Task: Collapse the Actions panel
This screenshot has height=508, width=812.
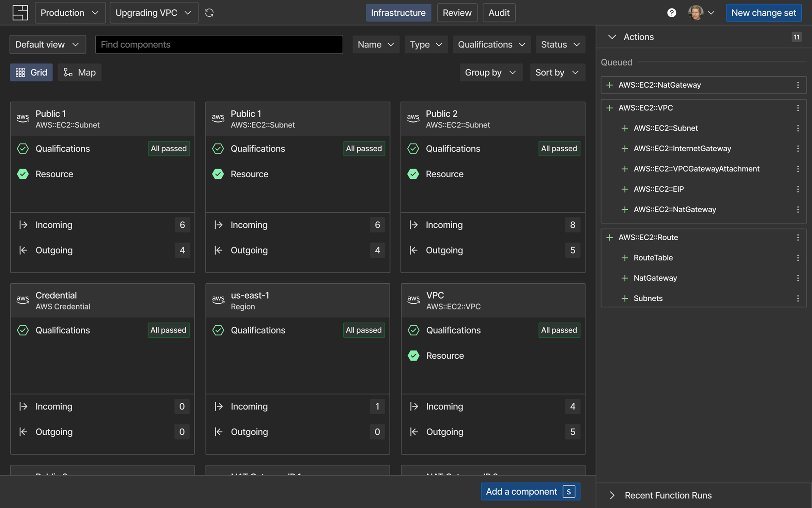Action: [612, 37]
